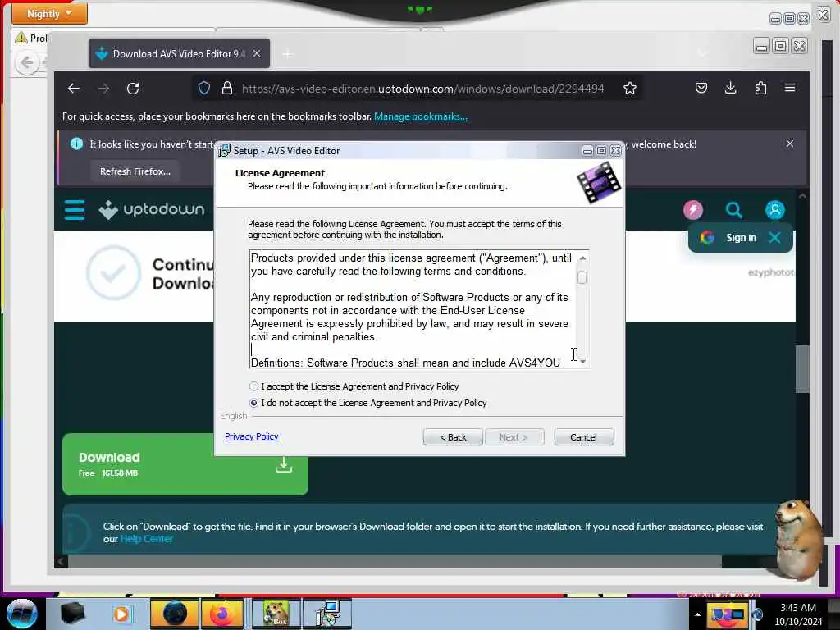Open Uptodown search magnifier icon
Screen dimensions: 840x630
(x=734, y=209)
